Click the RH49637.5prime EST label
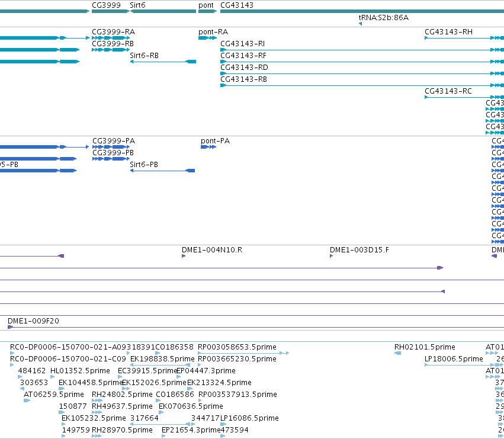 click(122, 406)
